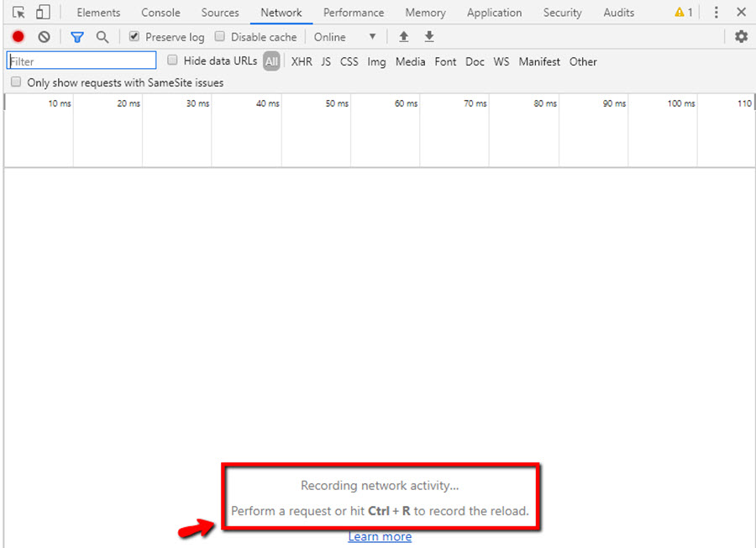756x548 pixels.
Task: Click the 100 ms timeline marker
Action: click(x=680, y=103)
